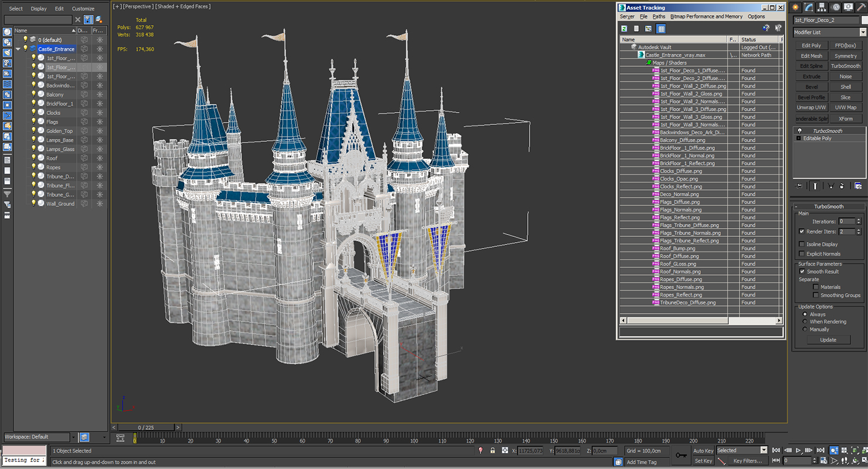Uncheck the Smooth Result checkbox
Image resolution: width=868 pixels, height=469 pixels.
tap(802, 271)
